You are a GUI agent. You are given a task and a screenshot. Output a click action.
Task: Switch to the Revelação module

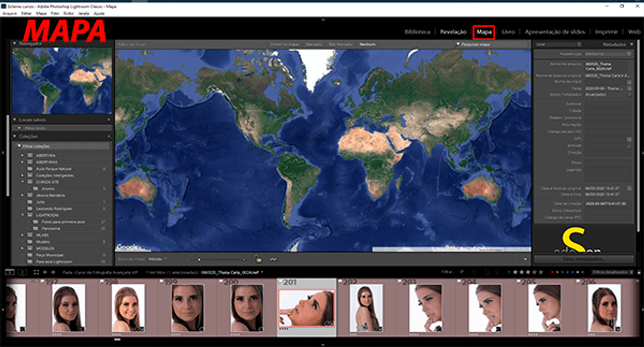453,32
